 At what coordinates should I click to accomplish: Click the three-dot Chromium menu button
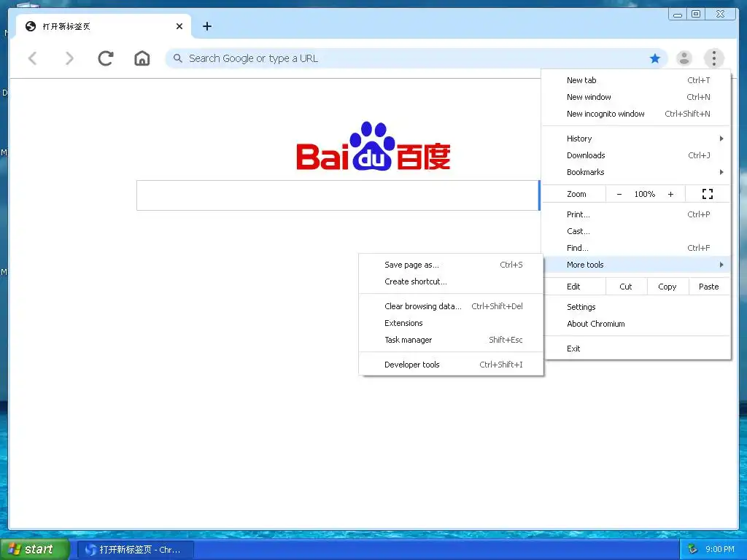713,58
